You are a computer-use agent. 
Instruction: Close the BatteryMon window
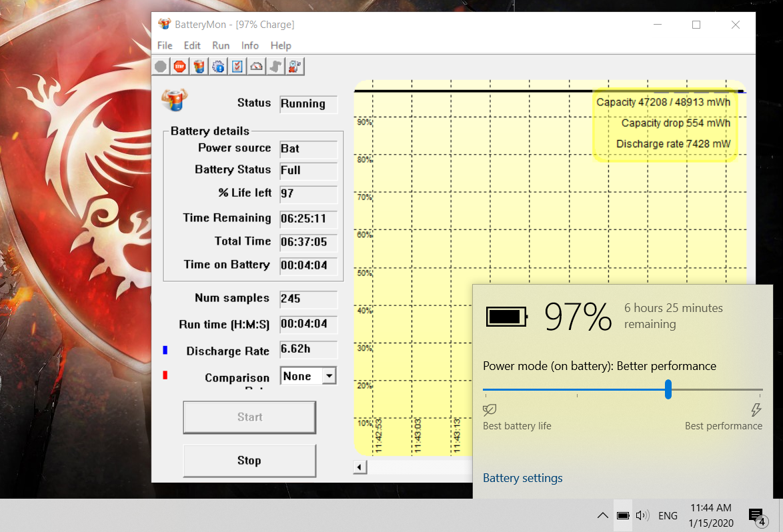click(x=736, y=25)
